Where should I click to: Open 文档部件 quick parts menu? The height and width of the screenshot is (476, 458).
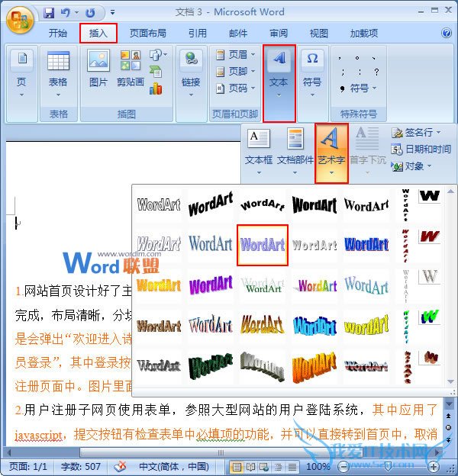(x=295, y=152)
